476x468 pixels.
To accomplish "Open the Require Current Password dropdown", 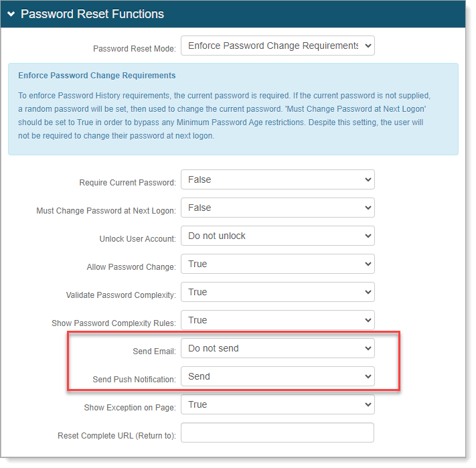I will [277, 180].
